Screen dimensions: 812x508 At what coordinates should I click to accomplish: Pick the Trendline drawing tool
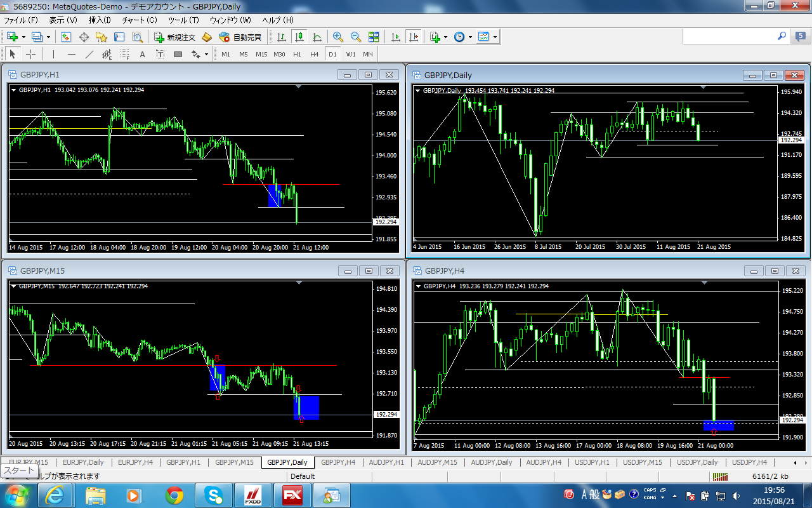[x=89, y=55]
